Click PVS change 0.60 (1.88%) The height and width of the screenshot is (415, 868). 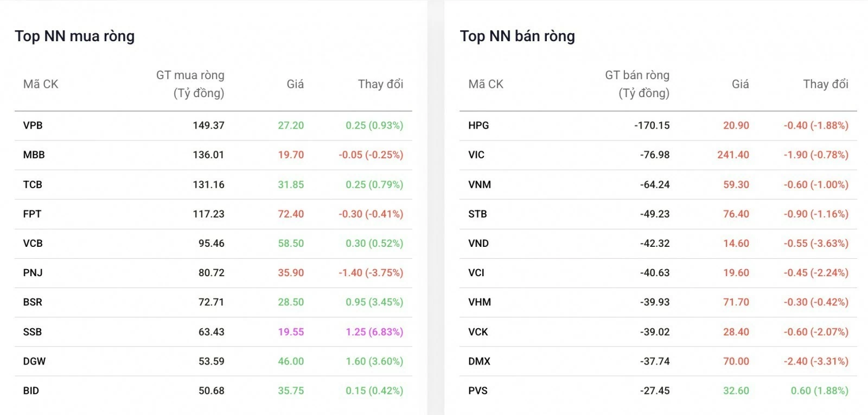pos(820,391)
